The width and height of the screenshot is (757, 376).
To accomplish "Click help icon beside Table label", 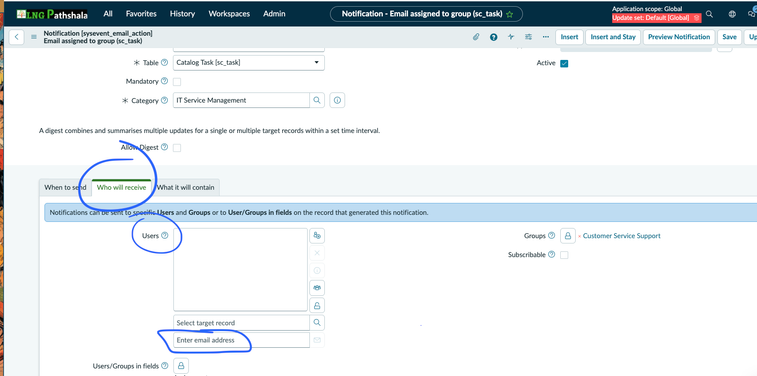I will tap(164, 62).
